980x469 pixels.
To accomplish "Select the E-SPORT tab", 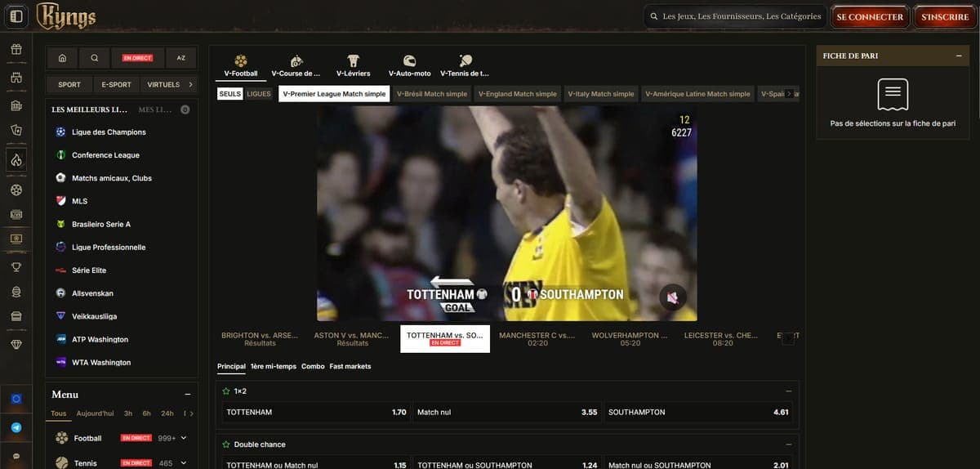I will tap(116, 84).
